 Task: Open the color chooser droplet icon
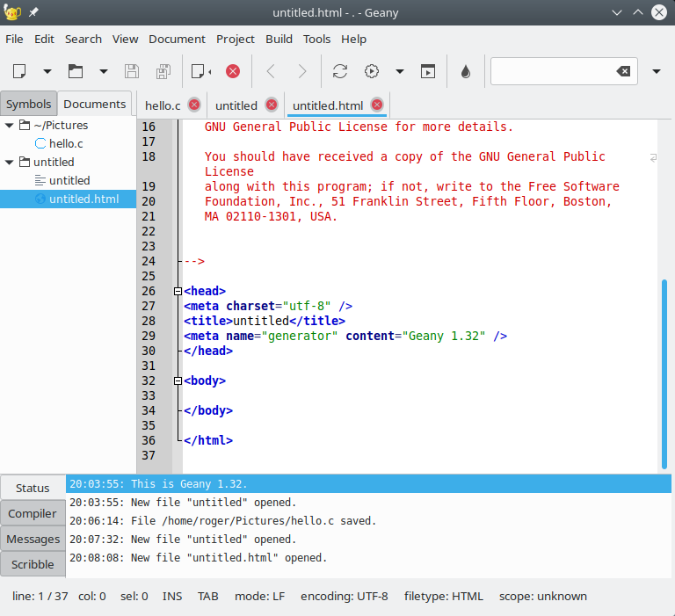point(466,71)
